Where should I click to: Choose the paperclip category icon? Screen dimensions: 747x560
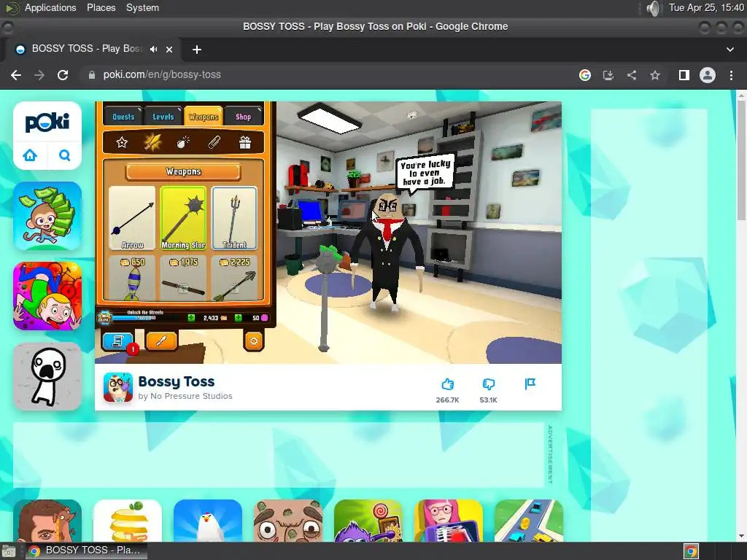(x=214, y=142)
